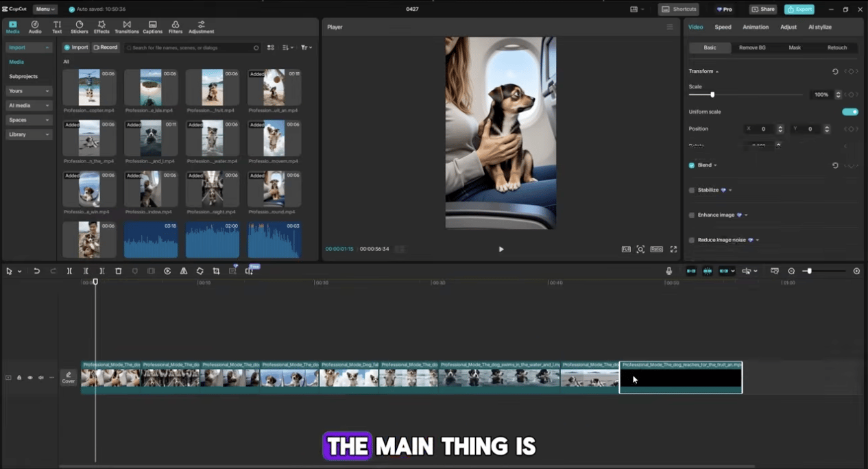Switch to the Adjust tab
This screenshot has height=469, width=868.
[788, 27]
